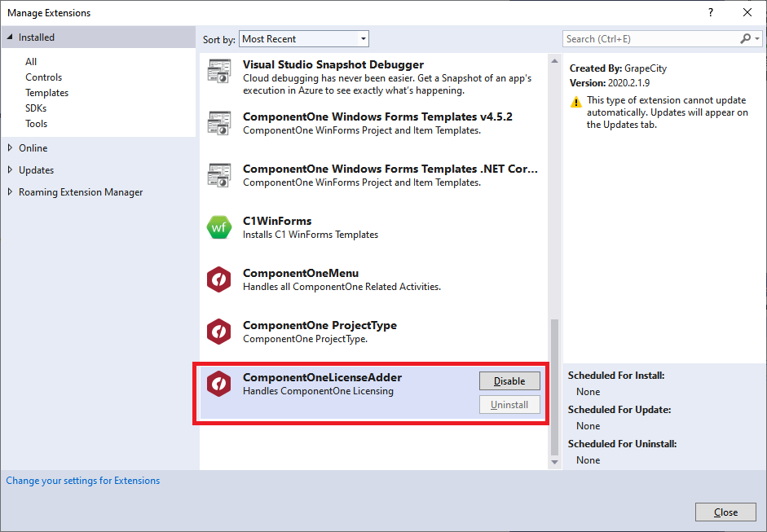Click Installs C1 WinForms Templates description
767x532 pixels.
click(x=311, y=235)
